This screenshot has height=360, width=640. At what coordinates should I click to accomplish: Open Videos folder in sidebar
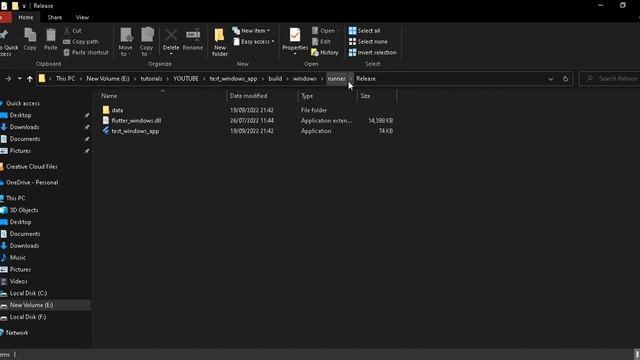[18, 281]
